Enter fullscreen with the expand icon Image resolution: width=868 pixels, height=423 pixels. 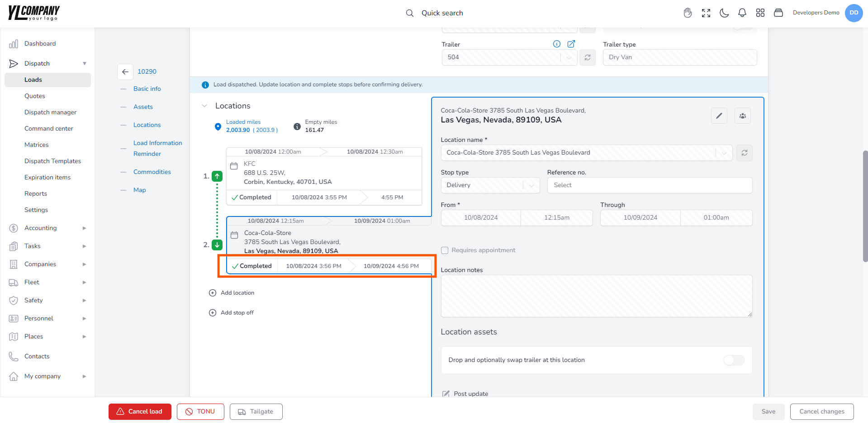coord(706,13)
